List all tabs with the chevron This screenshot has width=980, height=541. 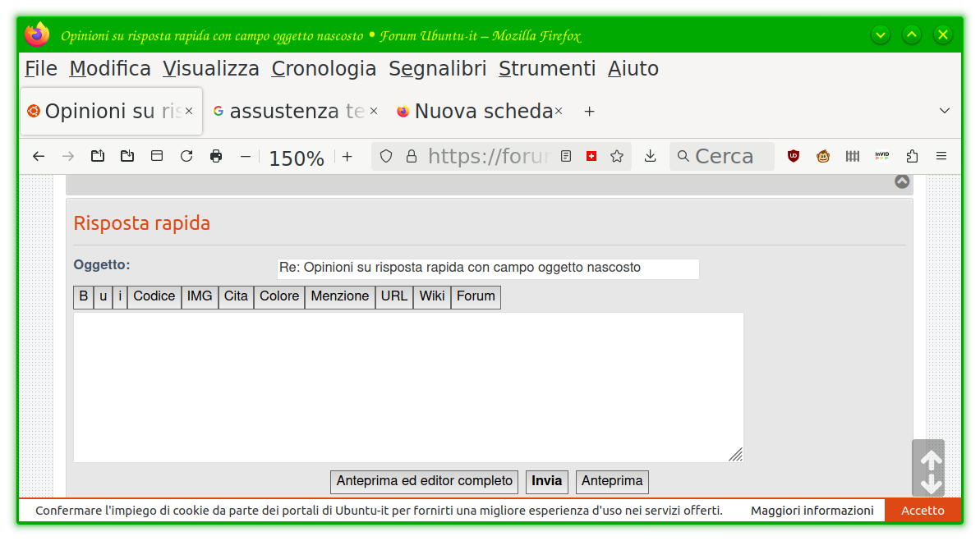[945, 111]
